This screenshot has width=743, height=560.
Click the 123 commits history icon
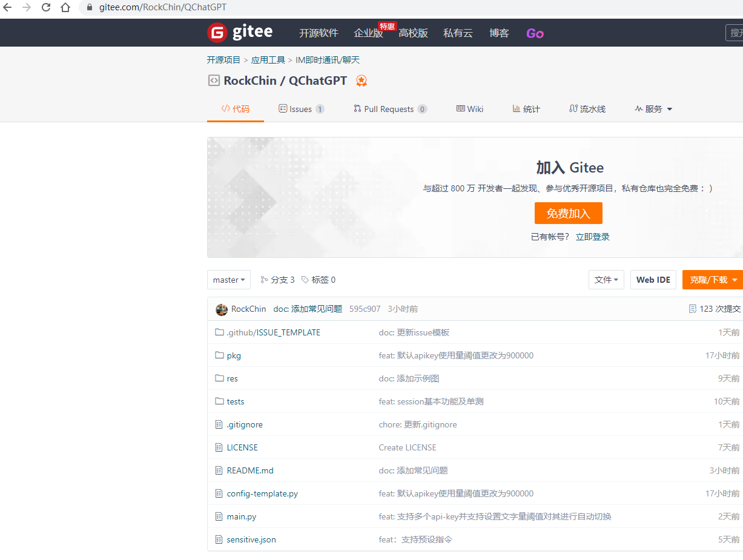(693, 309)
